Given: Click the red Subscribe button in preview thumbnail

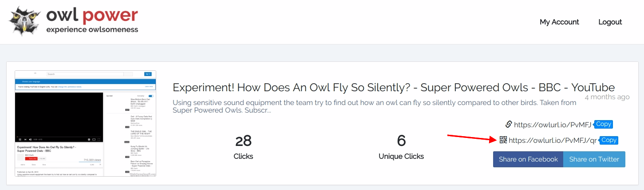Looking at the screenshot, I should [31, 159].
